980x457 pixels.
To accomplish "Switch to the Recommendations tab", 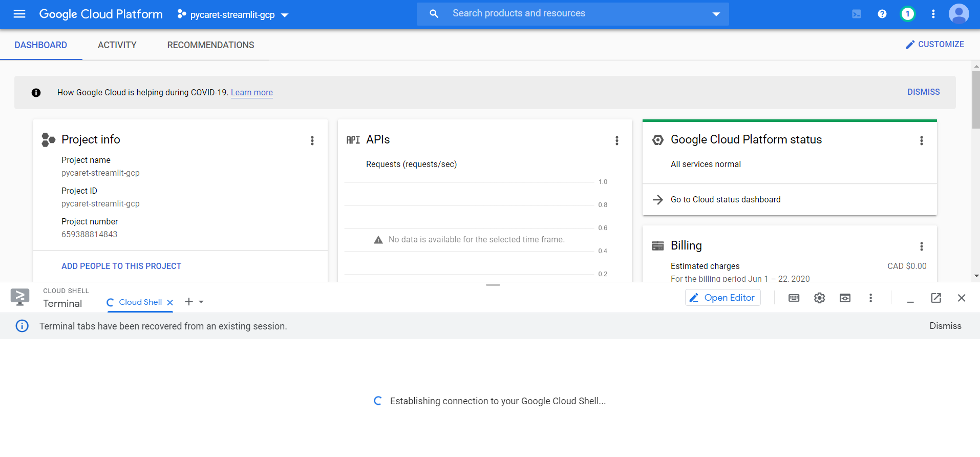I will [210, 45].
